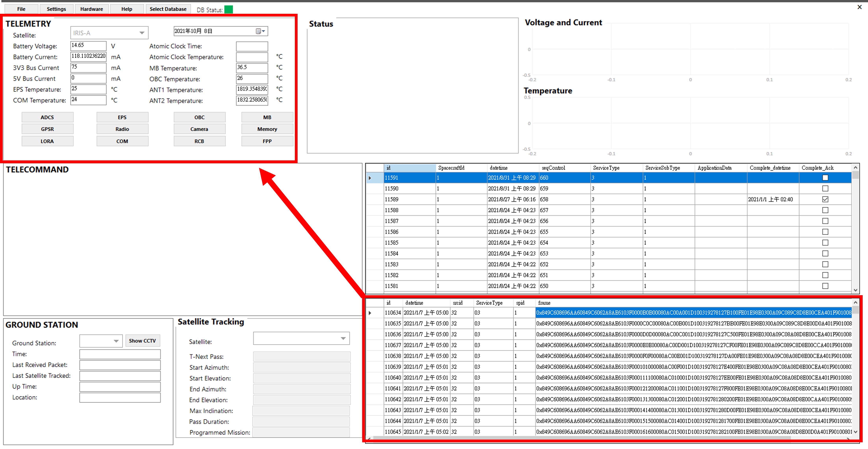Expand Satellite Tracking satellite dropdown

pyautogui.click(x=343, y=339)
